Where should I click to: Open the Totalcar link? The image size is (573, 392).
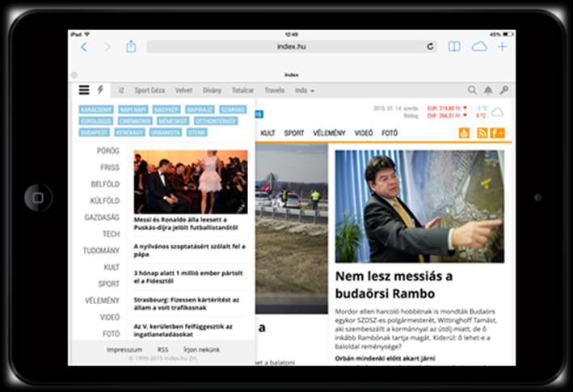[x=242, y=91]
